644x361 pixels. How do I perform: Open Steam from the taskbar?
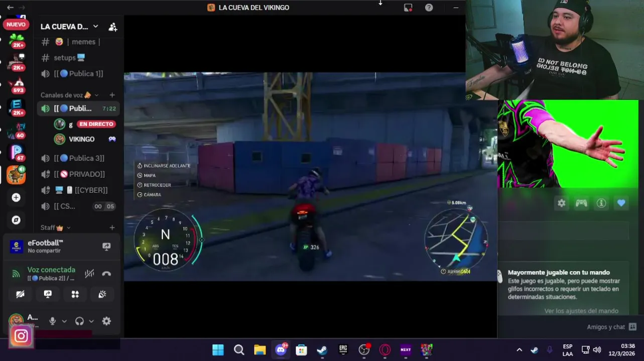(322, 349)
